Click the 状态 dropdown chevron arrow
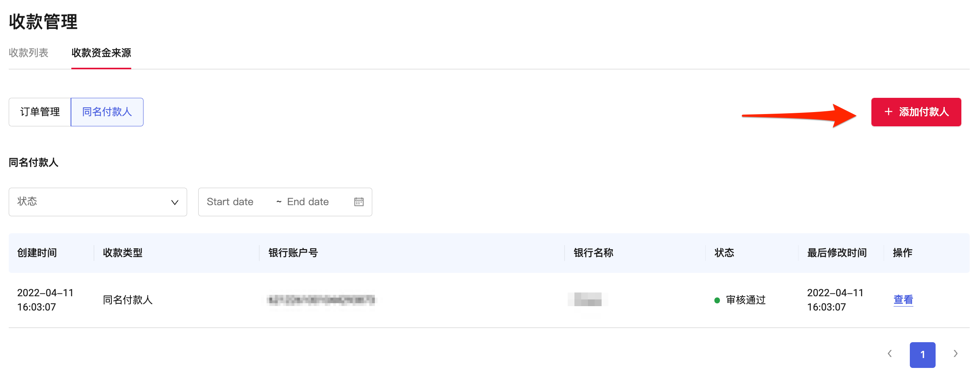 [x=174, y=202]
